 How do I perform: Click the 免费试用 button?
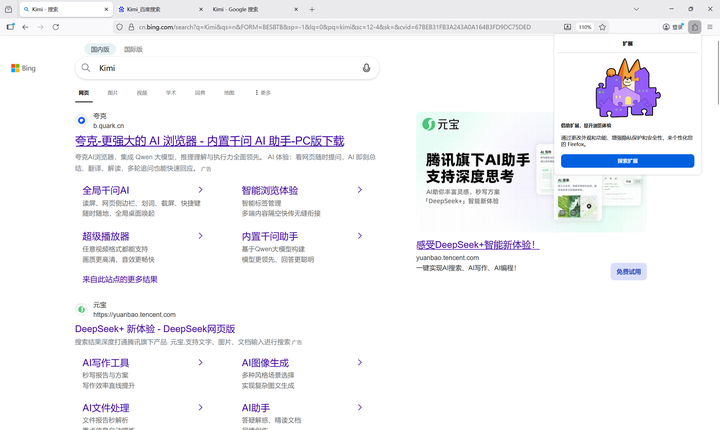(x=629, y=272)
